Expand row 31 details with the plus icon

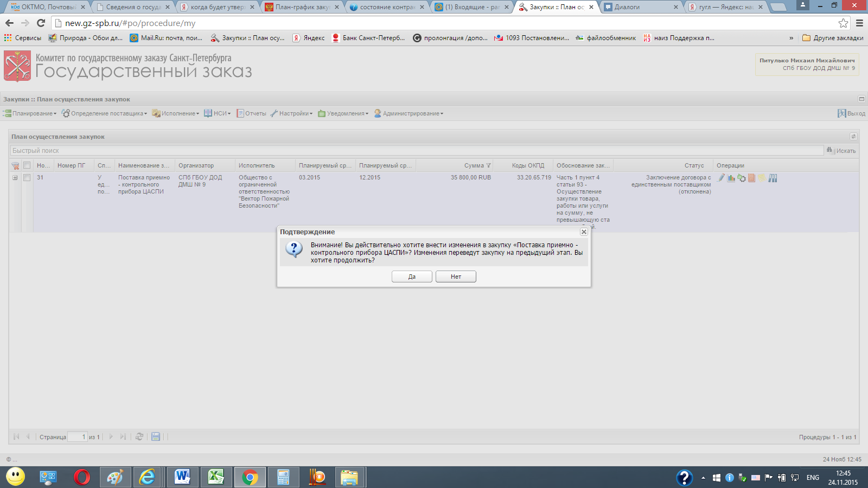coord(15,177)
